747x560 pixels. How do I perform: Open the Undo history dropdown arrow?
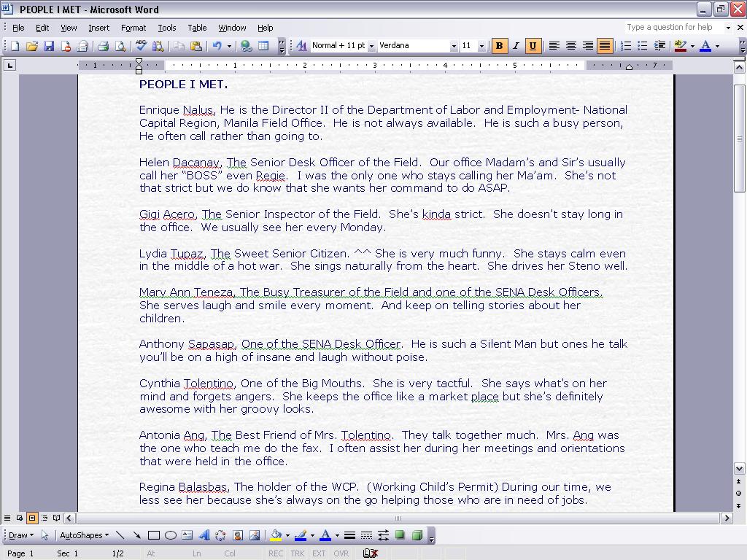[x=229, y=46]
